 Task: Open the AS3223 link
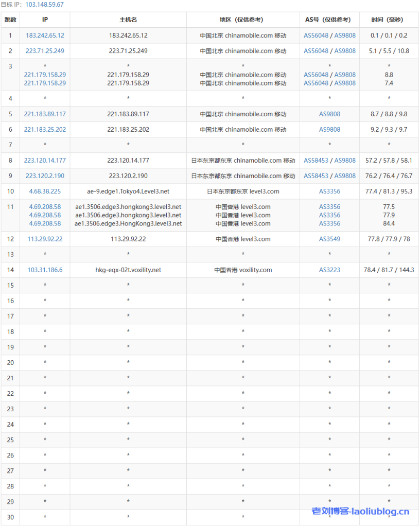(x=329, y=270)
